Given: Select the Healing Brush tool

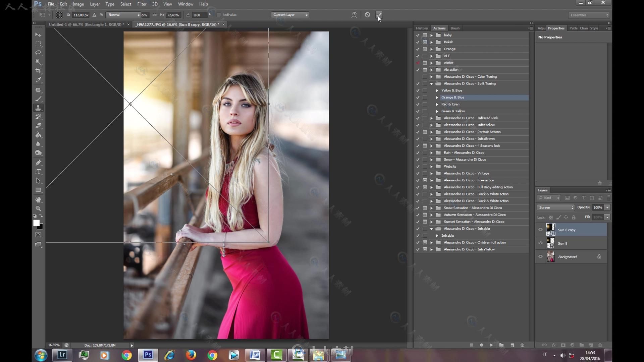Looking at the screenshot, I should 38,90.
